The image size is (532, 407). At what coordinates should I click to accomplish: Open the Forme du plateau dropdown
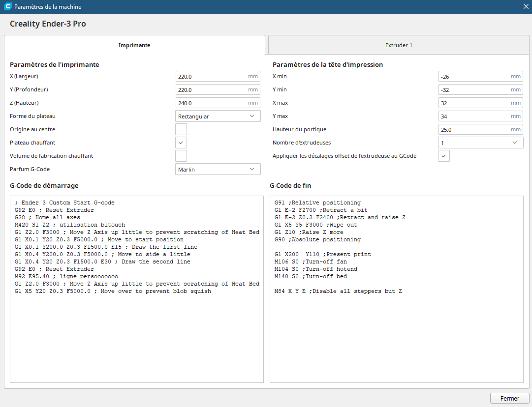[218, 116]
